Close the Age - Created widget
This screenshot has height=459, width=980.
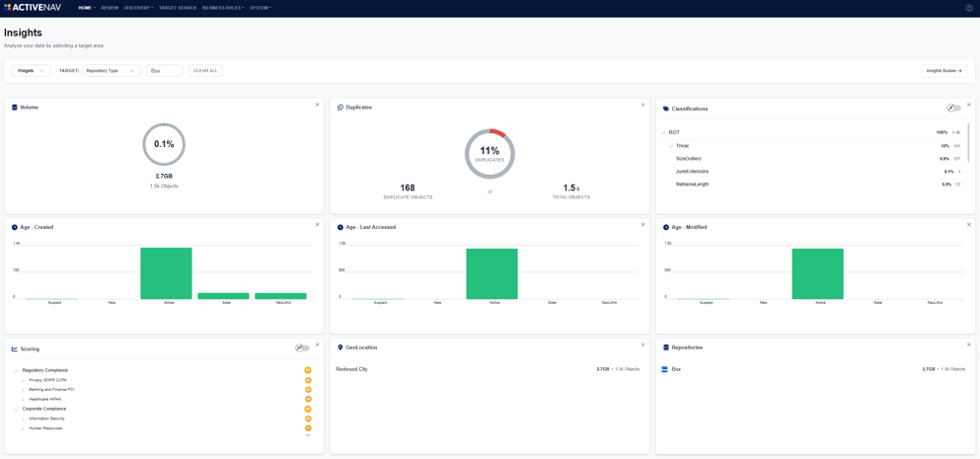(x=317, y=224)
